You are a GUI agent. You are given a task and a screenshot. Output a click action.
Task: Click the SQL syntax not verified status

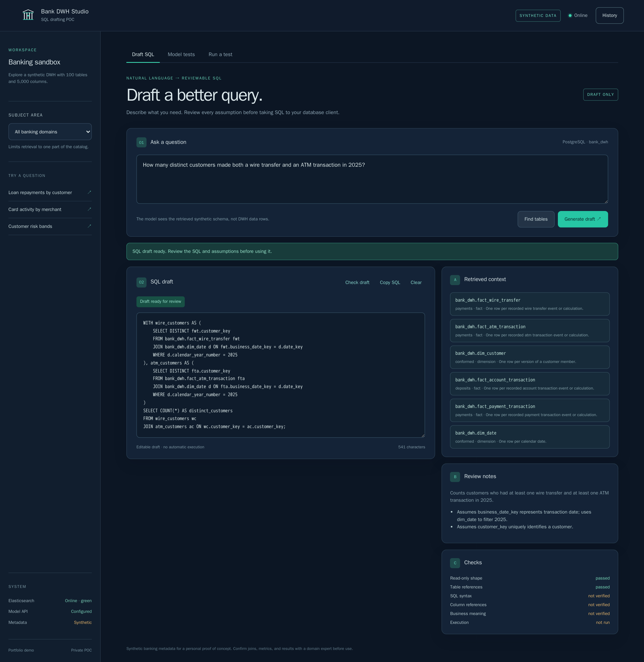(599, 596)
